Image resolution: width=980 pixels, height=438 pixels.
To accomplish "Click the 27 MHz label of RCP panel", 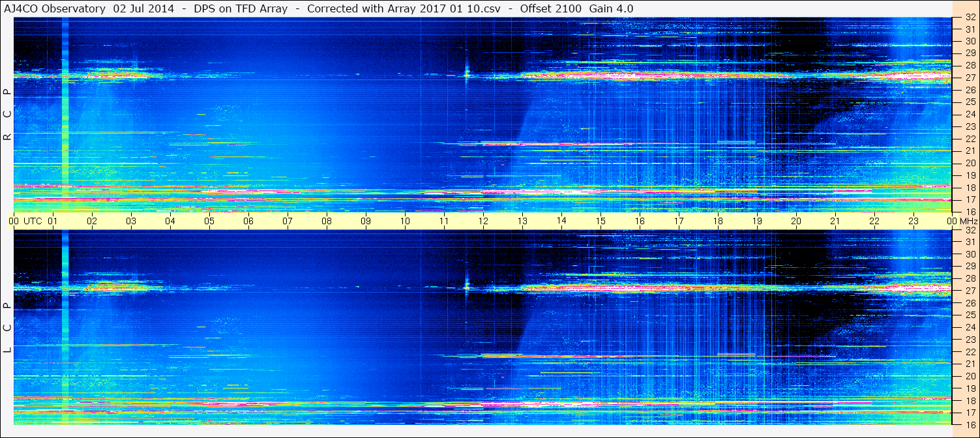I will (970, 78).
